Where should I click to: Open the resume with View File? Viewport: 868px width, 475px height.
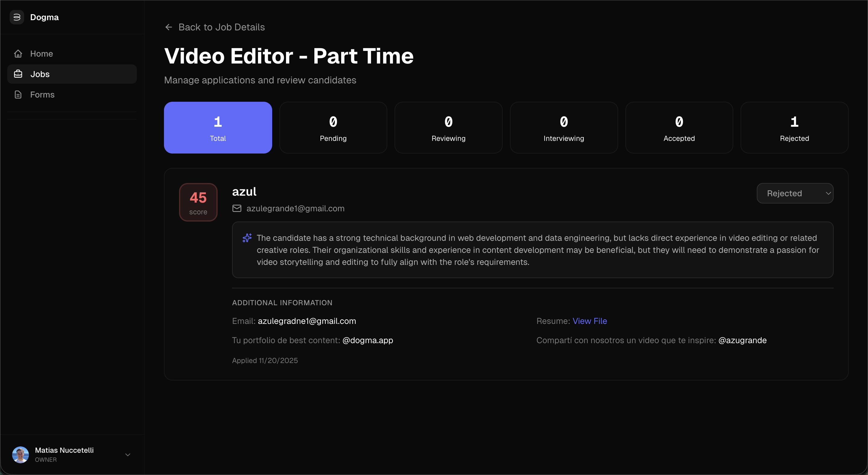click(589, 321)
